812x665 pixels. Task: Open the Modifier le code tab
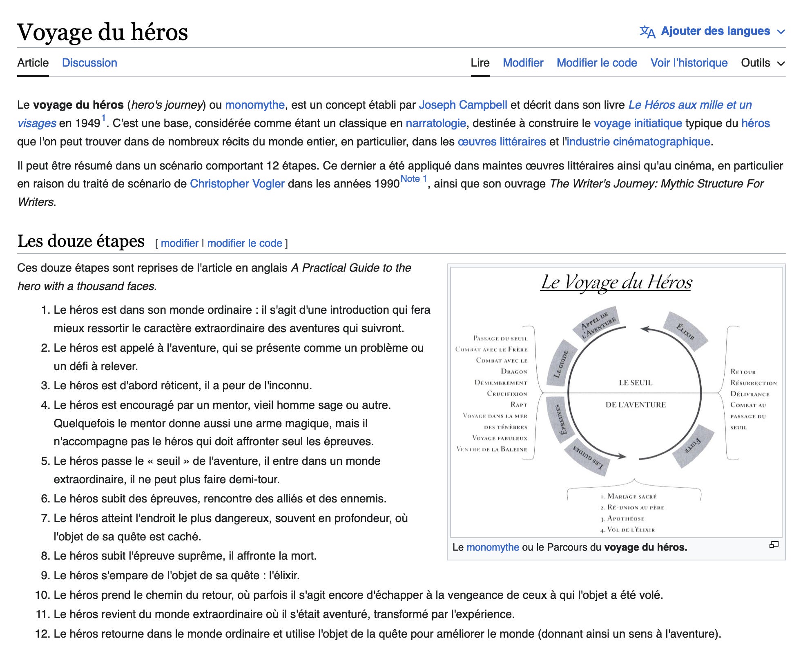(597, 63)
